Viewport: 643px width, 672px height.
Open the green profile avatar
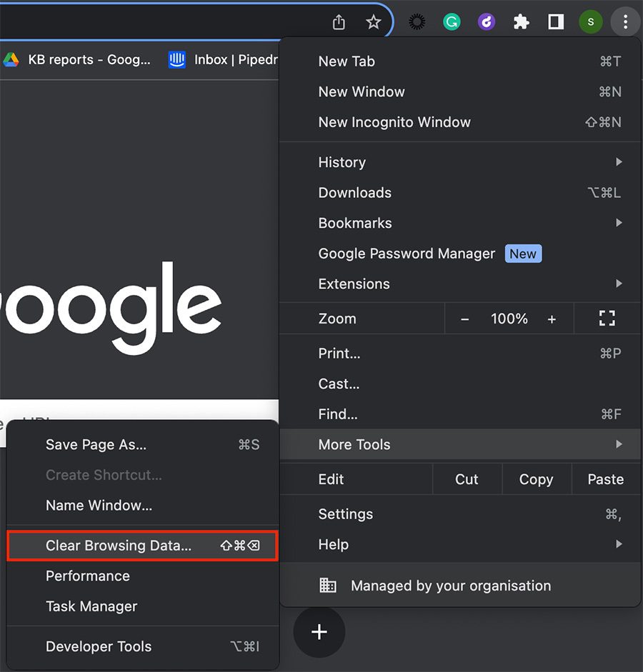pyautogui.click(x=590, y=22)
